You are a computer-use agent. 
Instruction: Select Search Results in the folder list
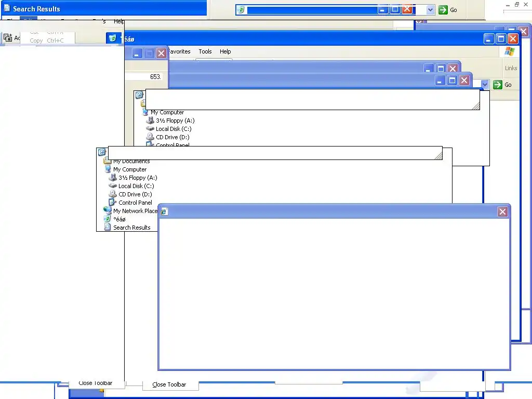(131, 228)
